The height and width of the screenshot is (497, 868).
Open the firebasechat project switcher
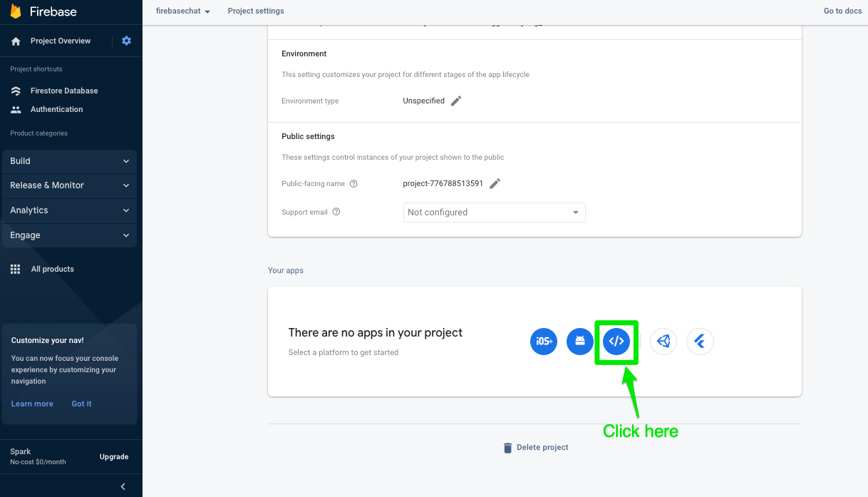183,11
